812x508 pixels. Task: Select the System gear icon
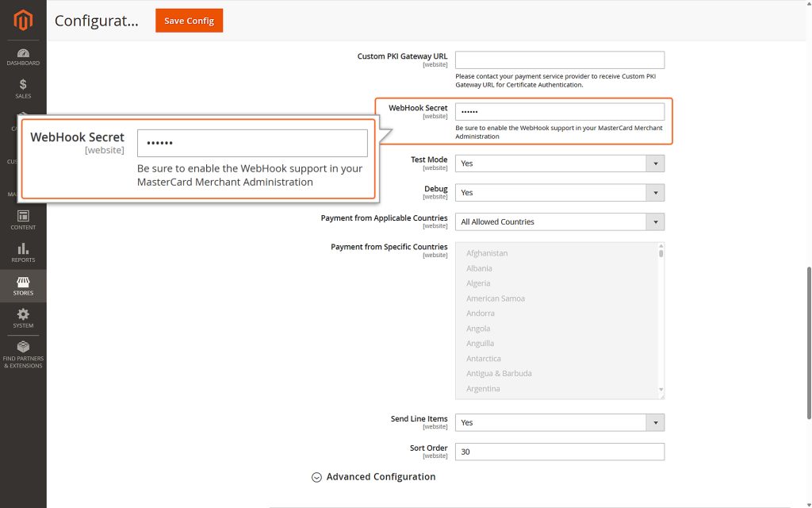[x=23, y=316]
